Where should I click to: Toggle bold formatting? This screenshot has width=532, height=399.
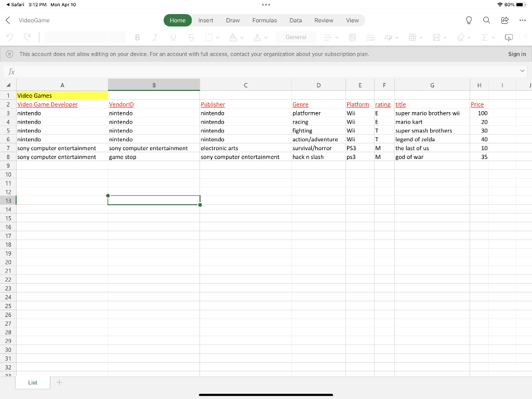point(137,37)
